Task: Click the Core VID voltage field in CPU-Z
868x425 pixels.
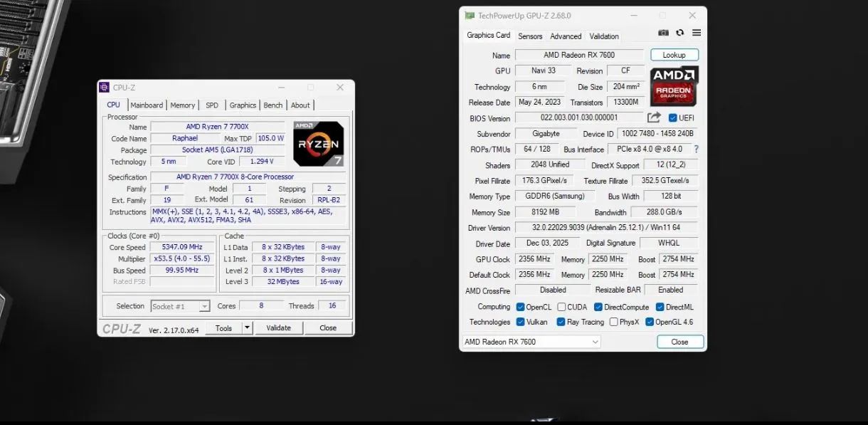Action: coord(262,161)
